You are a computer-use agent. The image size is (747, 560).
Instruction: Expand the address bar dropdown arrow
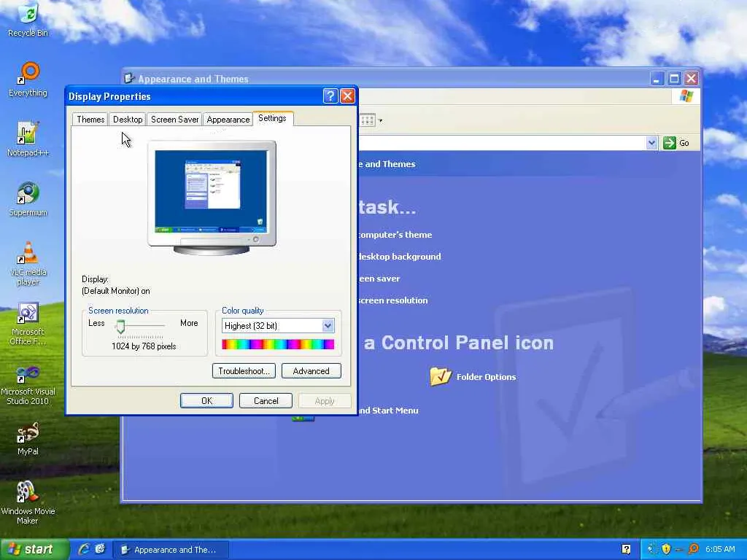[x=651, y=142]
